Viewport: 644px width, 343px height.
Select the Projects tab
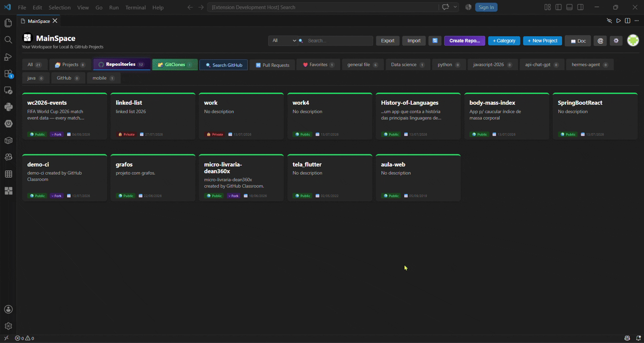pyautogui.click(x=70, y=65)
